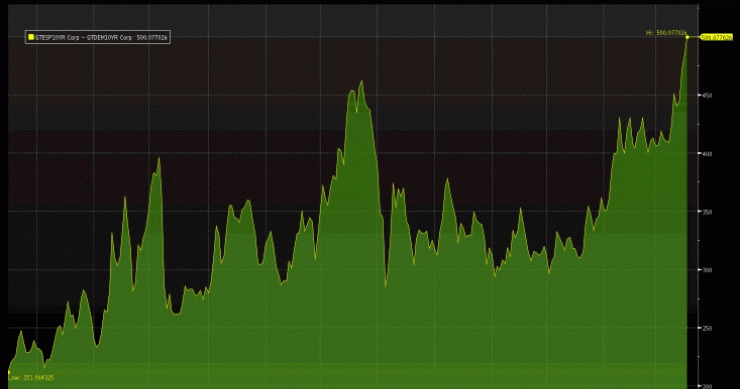Select the Low: 211.964325 annotation label
This screenshot has height=389, width=740.
(31, 378)
